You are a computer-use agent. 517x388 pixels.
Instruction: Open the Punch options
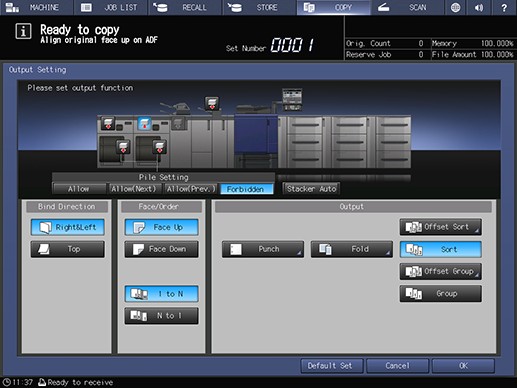[x=263, y=249]
